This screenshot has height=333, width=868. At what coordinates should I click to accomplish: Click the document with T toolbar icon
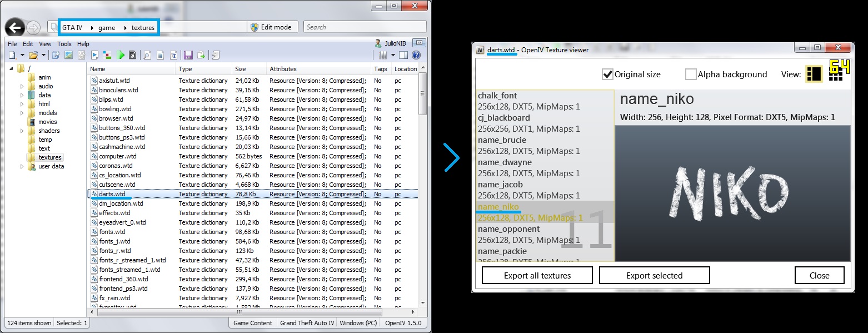tap(173, 55)
